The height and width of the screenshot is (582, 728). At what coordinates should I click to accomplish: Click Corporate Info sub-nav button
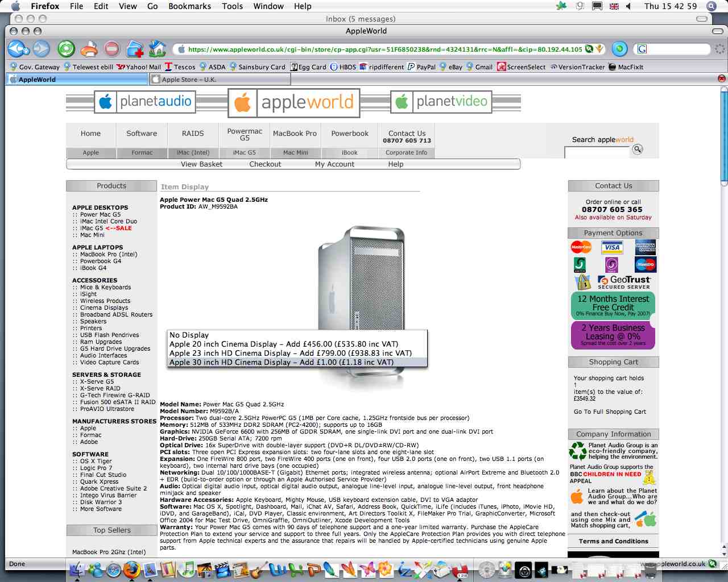[x=407, y=153]
